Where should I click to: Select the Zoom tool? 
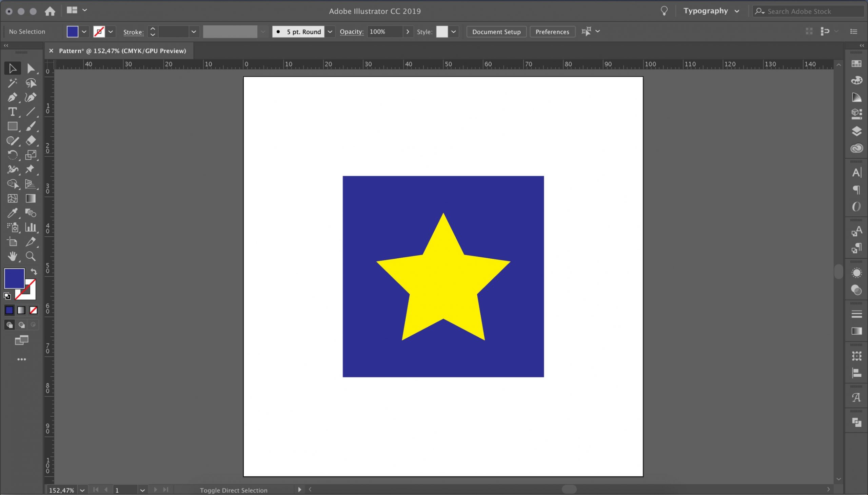31,256
